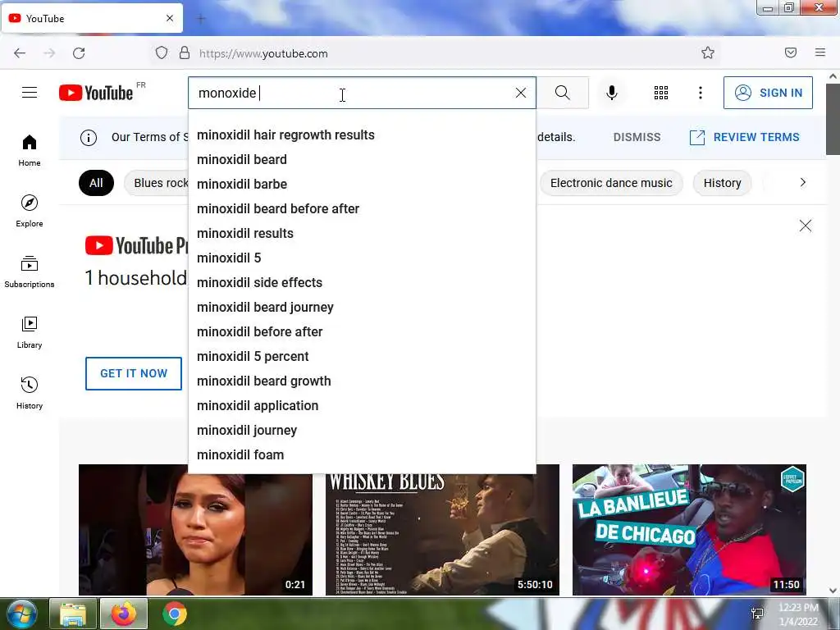The image size is (840, 630).
Task: Open a new browser tab
Action: click(201, 19)
